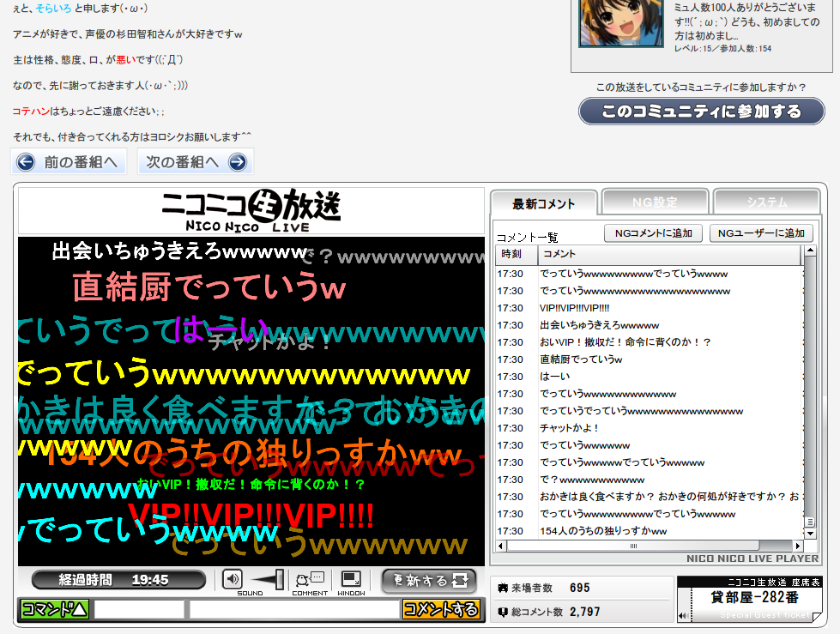The image size is (840, 634).
Task: Mute audio with the SOUND speaker icon
Action: 232,579
